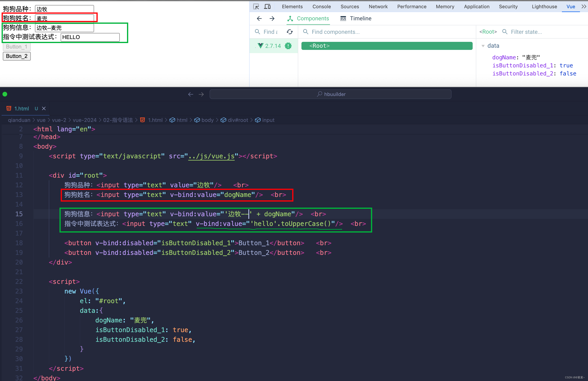Viewport: 588px width, 381px height.
Task: Close the 1.html editor tab
Action: point(44,109)
